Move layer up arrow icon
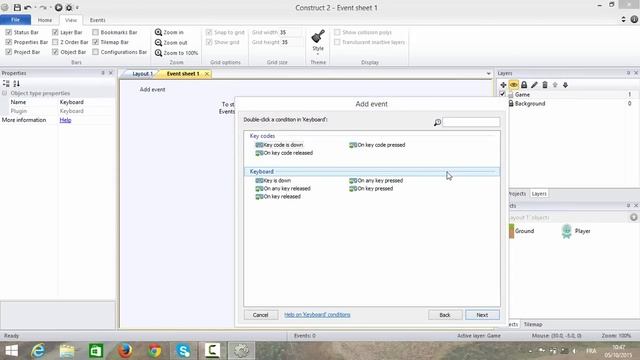640x360 pixels. point(555,85)
